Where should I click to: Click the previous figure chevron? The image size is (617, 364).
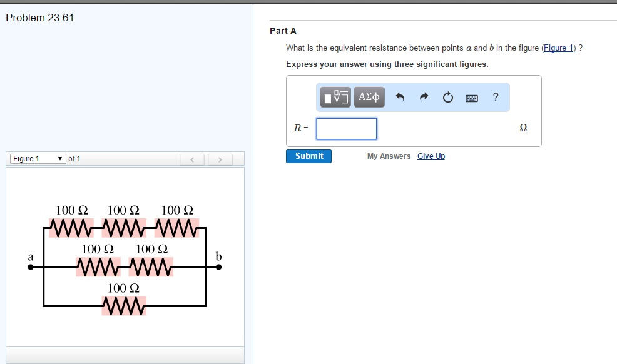tap(192, 159)
